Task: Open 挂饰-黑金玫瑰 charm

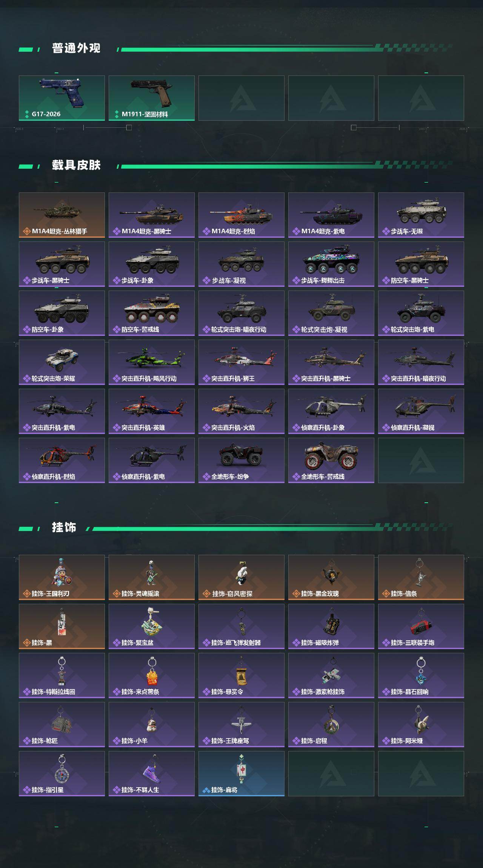Action: 331,577
